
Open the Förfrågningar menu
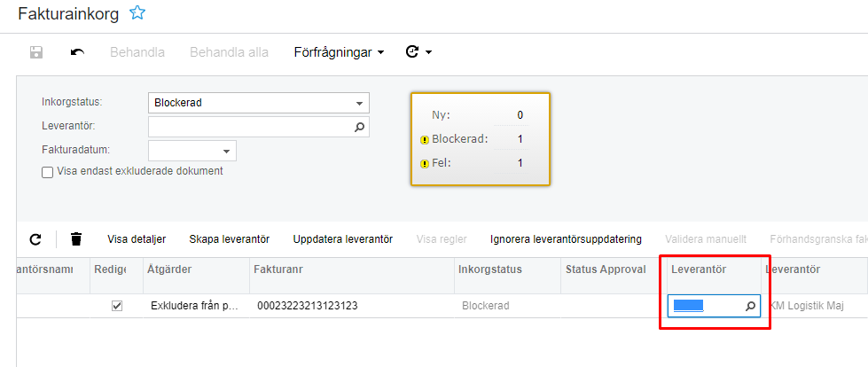tap(339, 52)
